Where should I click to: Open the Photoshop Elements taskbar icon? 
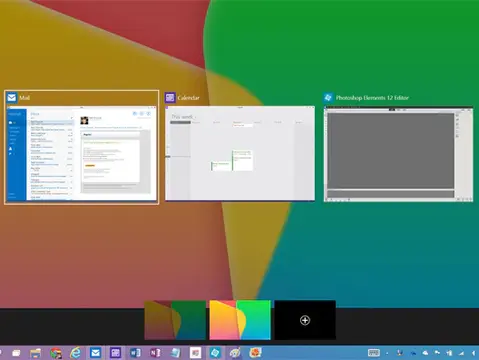point(215,353)
